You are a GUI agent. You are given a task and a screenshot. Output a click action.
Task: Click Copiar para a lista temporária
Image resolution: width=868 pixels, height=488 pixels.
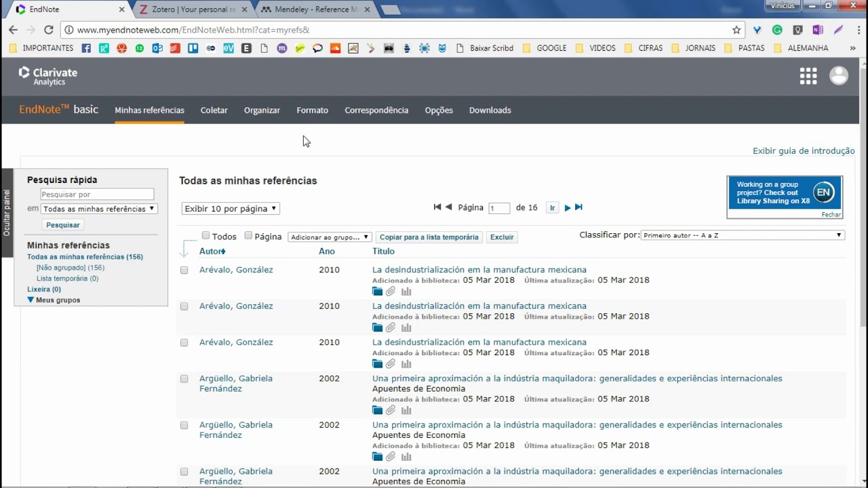coord(429,237)
